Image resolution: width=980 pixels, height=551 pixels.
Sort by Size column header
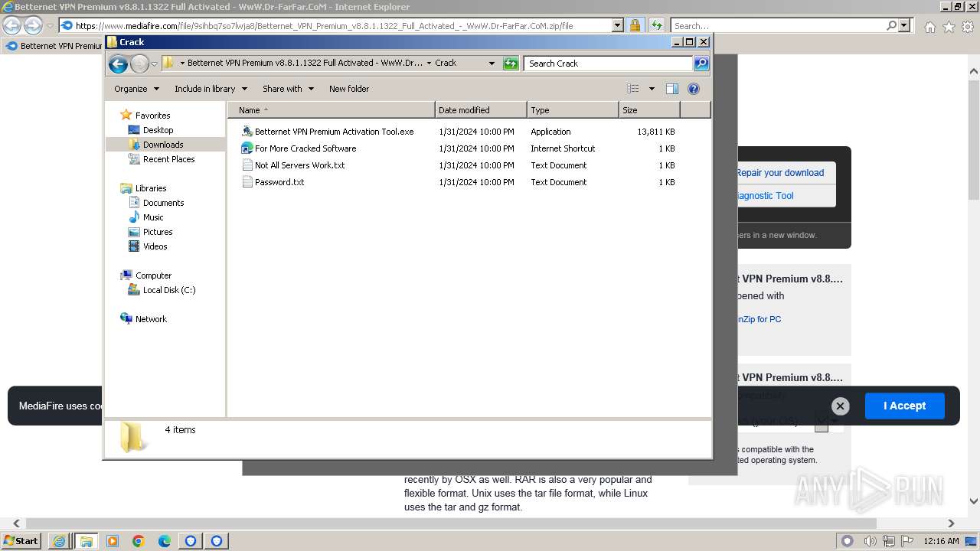pos(649,110)
